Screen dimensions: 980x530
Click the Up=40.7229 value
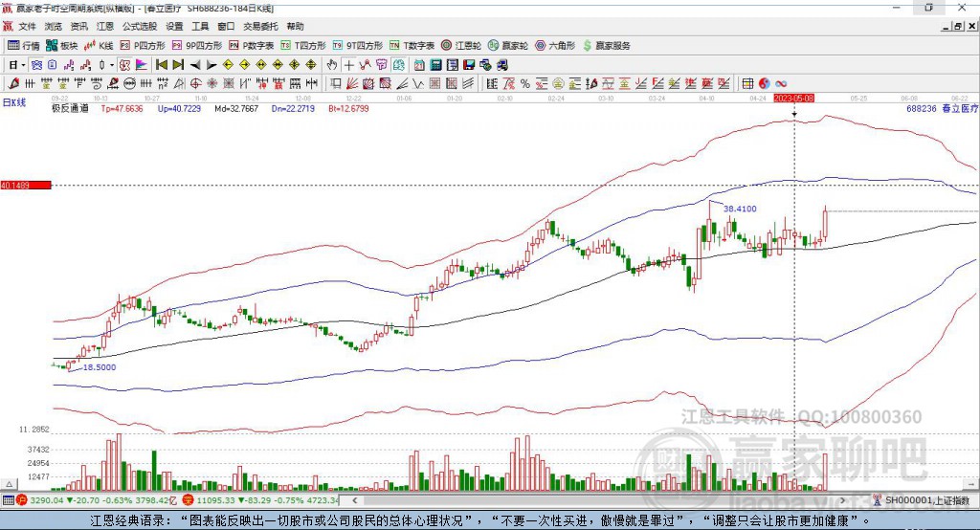(x=179, y=108)
